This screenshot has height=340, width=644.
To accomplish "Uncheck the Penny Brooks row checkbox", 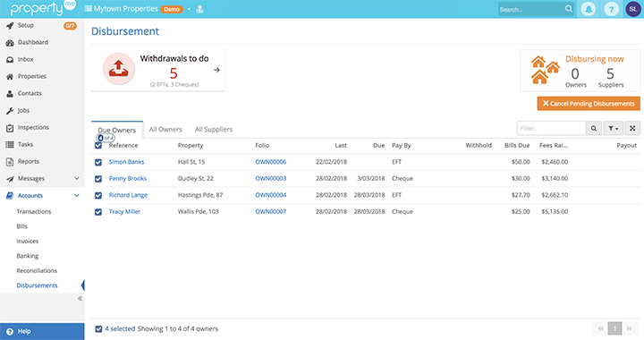I will (x=98, y=179).
